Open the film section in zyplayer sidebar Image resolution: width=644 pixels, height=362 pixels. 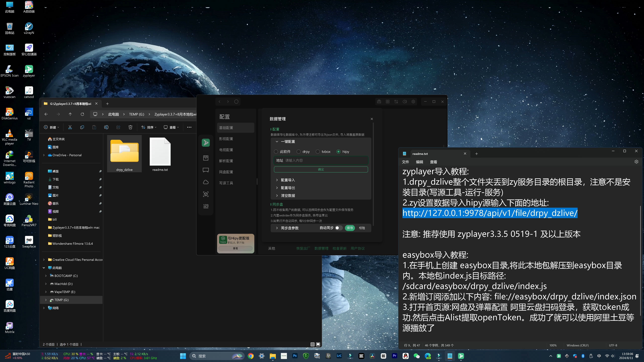pos(206,158)
